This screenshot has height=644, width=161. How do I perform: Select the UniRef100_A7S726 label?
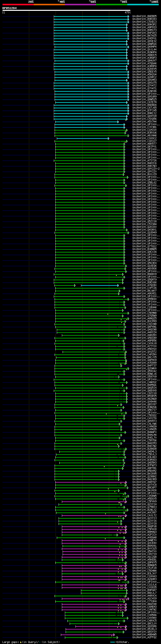tap(144, 161)
